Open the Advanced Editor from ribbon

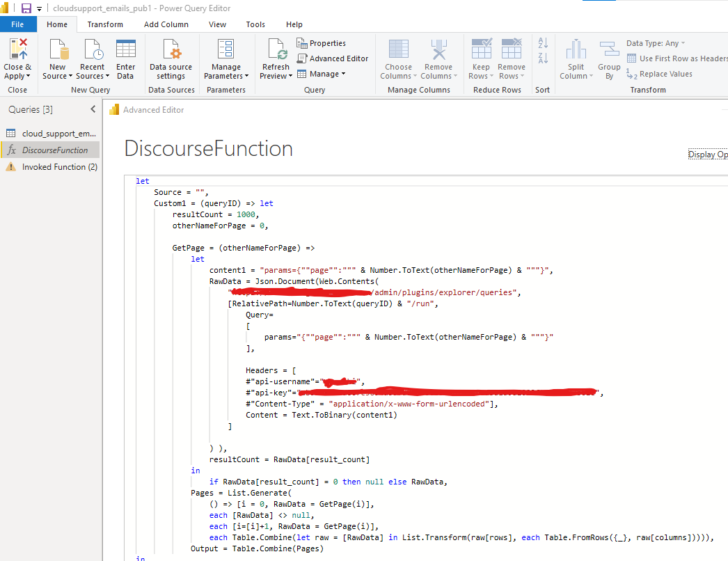[333, 58]
